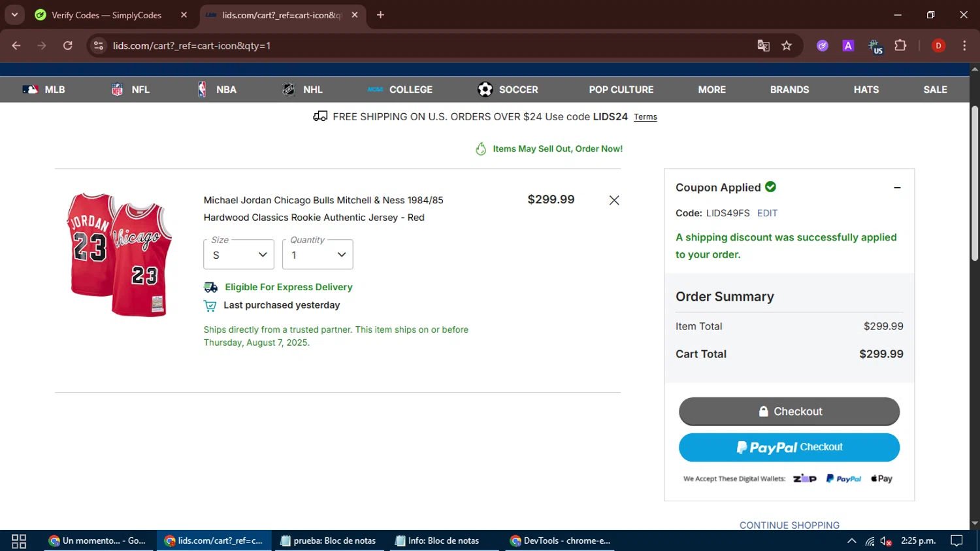Viewport: 980px width, 551px height.
Task: Click the flame icon near sell out notice
Action: click(481, 149)
